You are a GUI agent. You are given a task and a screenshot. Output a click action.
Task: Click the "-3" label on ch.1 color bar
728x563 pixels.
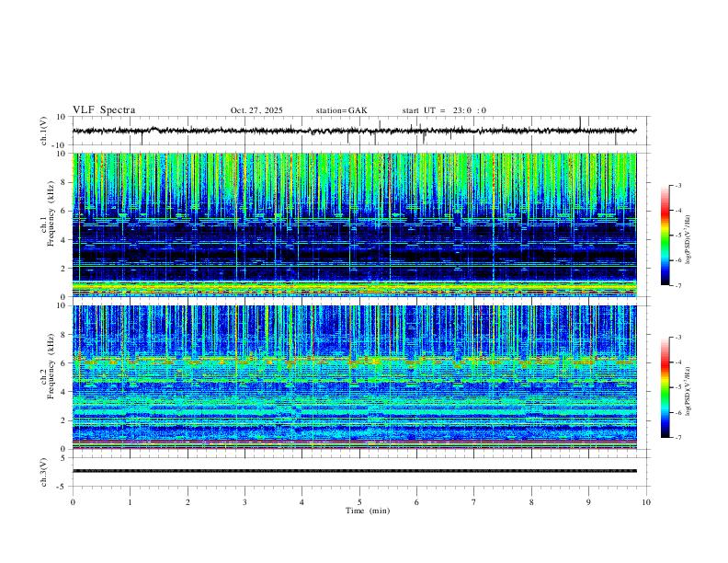[x=678, y=185]
